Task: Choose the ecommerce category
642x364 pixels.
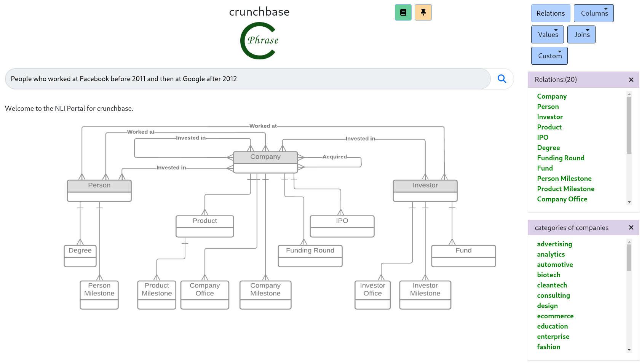Action: [555, 316]
